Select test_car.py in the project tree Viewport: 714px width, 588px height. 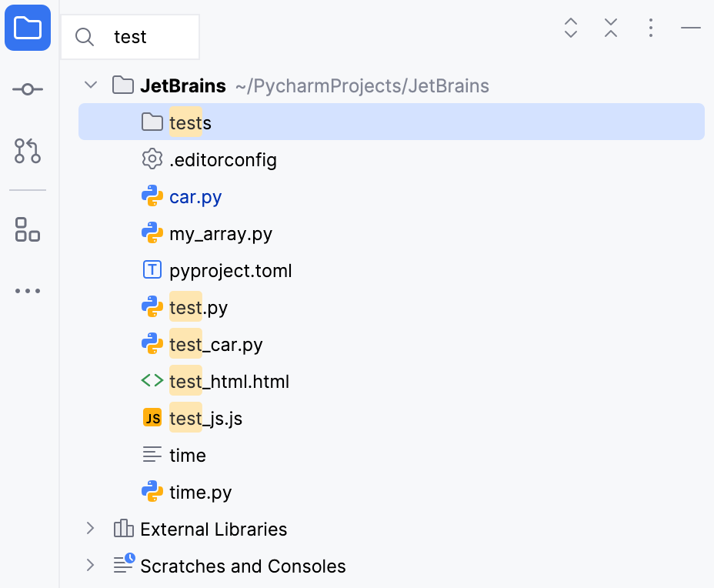coord(216,344)
